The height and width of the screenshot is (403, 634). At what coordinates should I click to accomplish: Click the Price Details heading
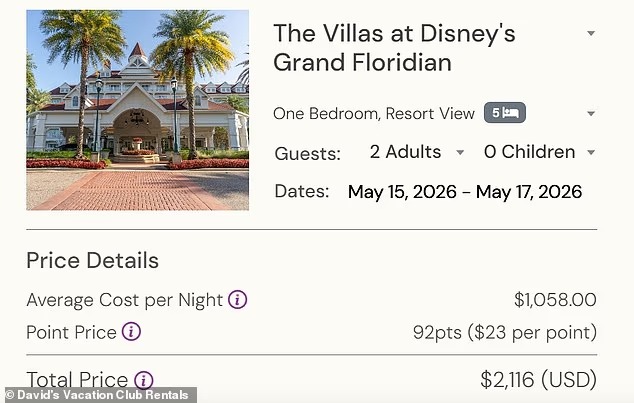pyautogui.click(x=92, y=261)
